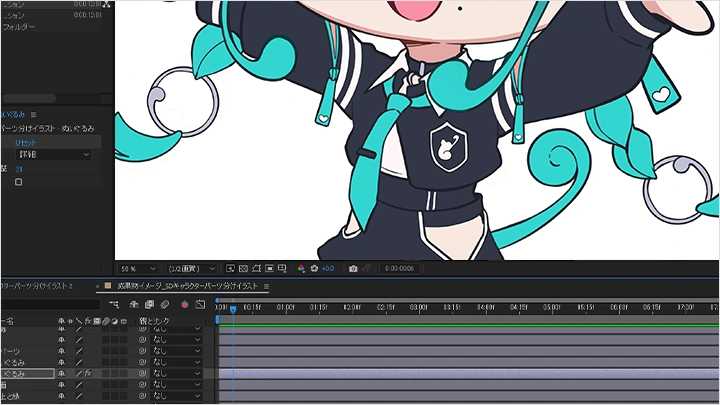Screen dimensions: 720x405
Task: Toggle mask and shape path visibility icon
Action: pyautogui.click(x=256, y=268)
